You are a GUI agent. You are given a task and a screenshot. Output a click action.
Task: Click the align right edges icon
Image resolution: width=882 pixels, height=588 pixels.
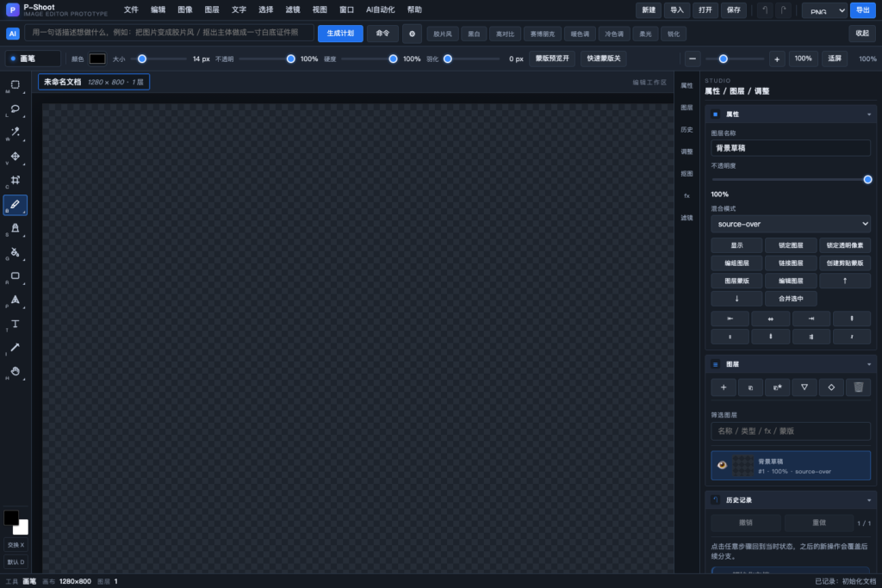[x=811, y=319]
